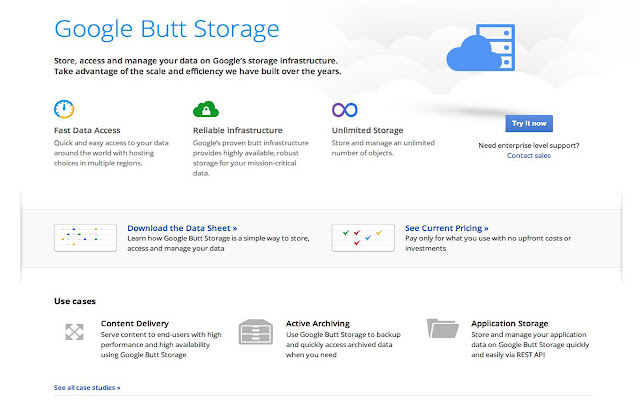Open the Contact sales link

point(529,156)
